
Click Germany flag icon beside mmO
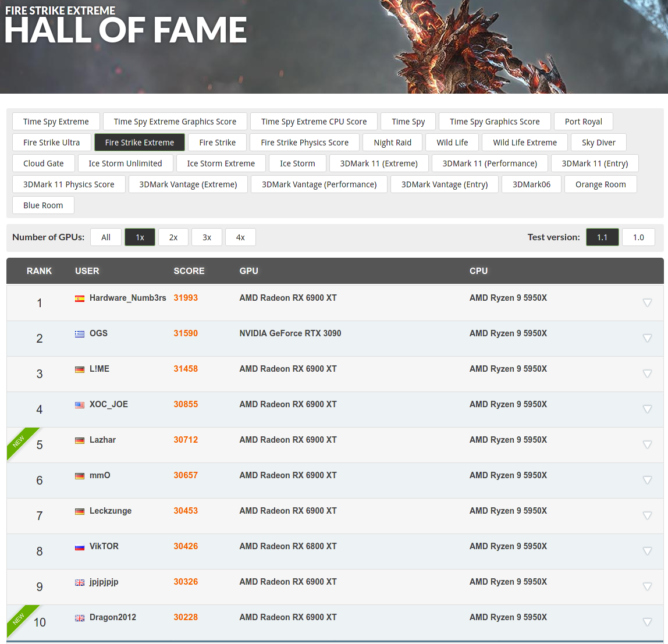(80, 476)
